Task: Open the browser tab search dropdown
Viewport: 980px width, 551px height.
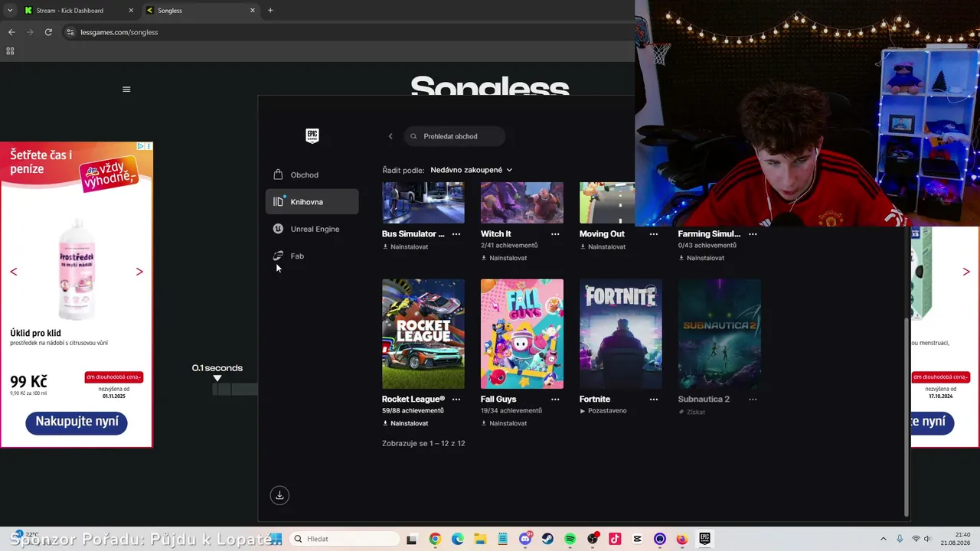Action: [10, 11]
